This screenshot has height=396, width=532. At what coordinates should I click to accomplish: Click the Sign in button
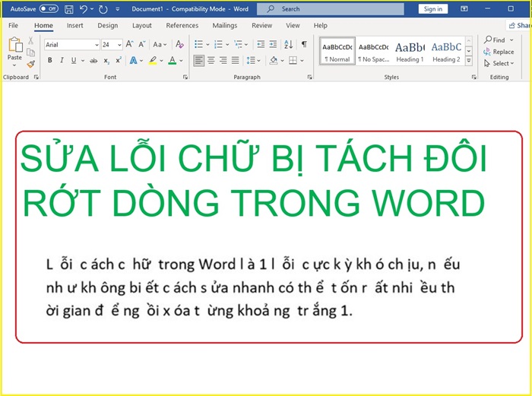433,9
